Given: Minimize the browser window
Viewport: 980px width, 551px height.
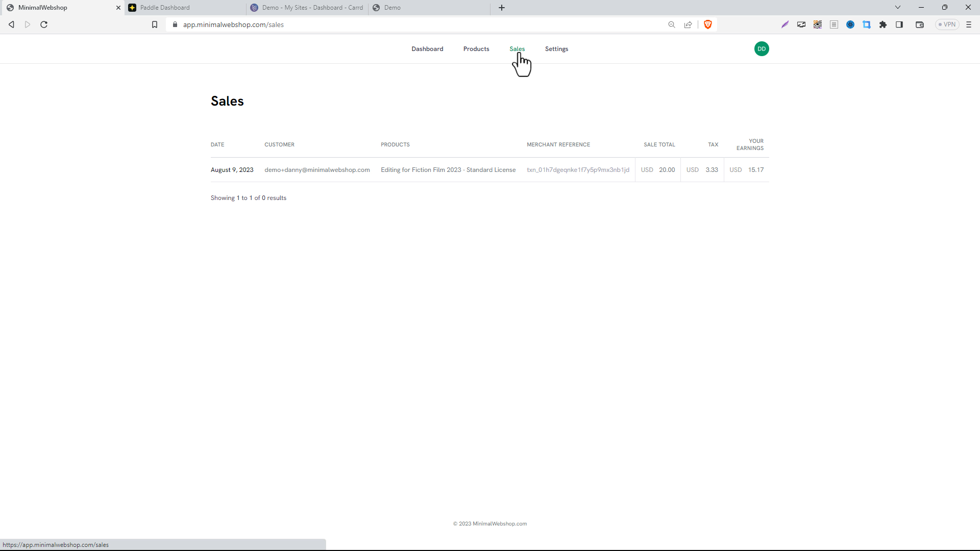Looking at the screenshot, I should [x=921, y=8].
